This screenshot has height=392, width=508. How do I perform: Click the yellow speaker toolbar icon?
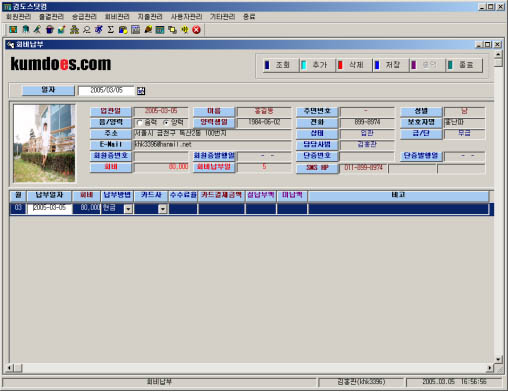[x=184, y=30]
